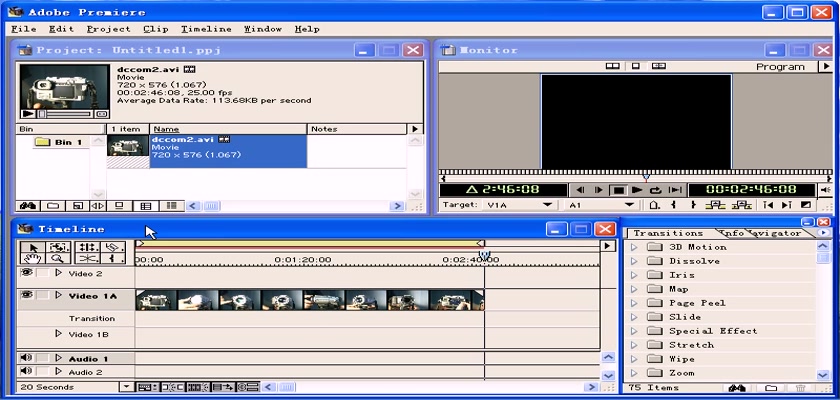Expand the Video 1B track triangle
The width and height of the screenshot is (840, 400).
tap(58, 334)
